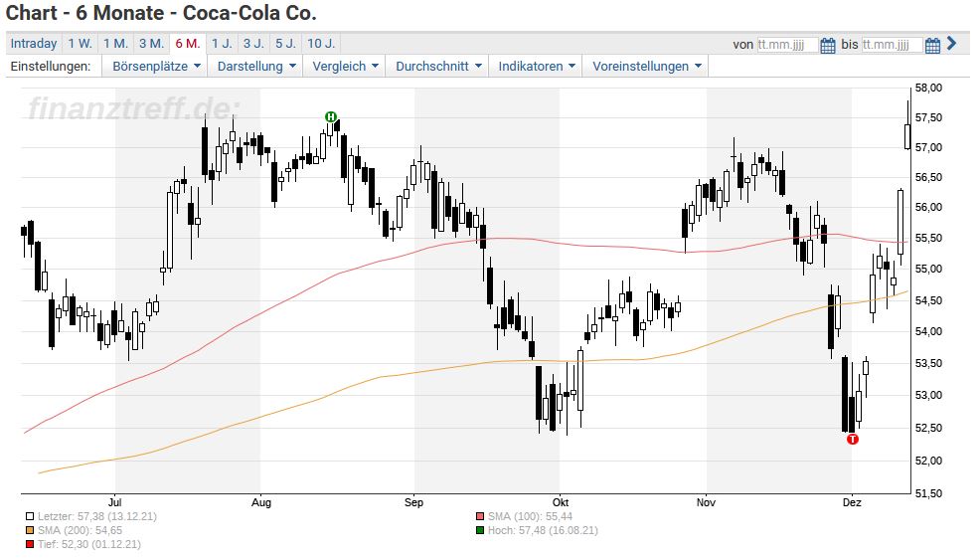This screenshot has height=558, width=980.
Task: Click the red Tief legend swatch
Action: click(x=30, y=544)
